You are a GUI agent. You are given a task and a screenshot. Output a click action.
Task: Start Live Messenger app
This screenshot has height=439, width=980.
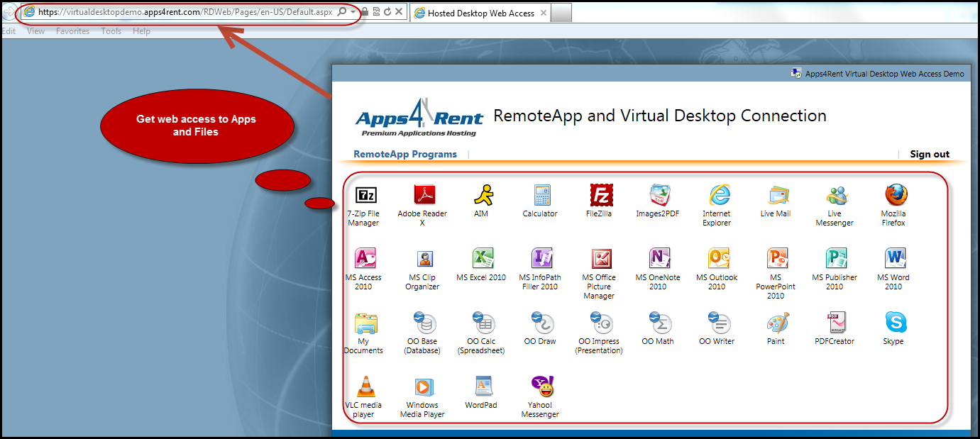836,195
